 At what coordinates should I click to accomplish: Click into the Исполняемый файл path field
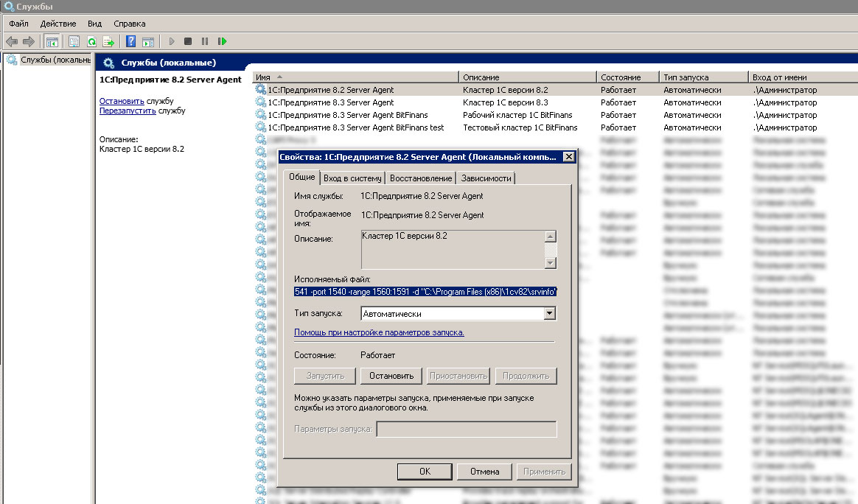[425, 292]
